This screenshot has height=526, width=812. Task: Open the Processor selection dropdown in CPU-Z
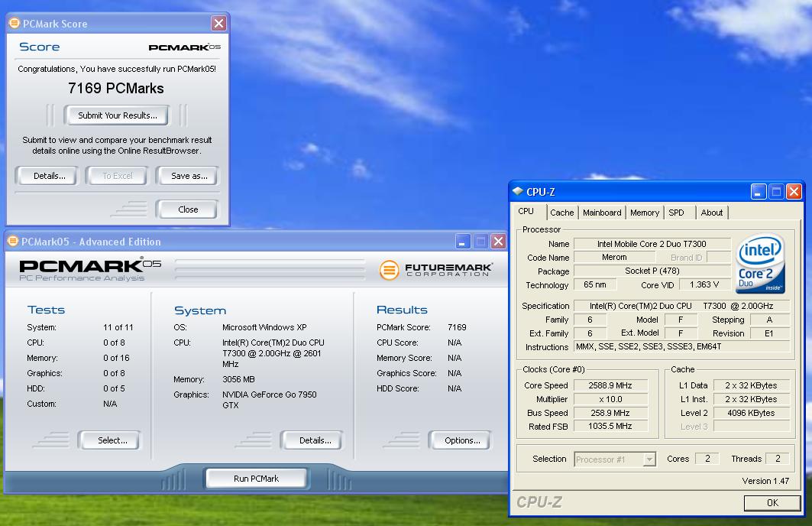click(x=649, y=459)
